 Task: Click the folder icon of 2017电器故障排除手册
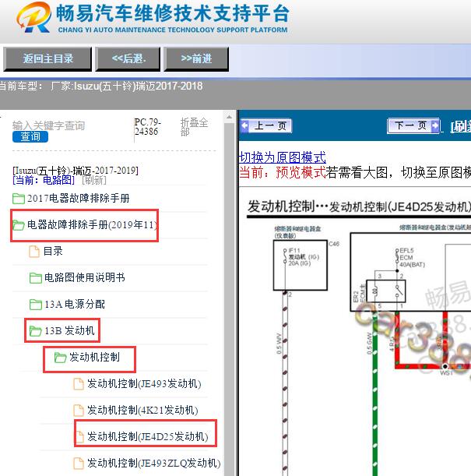tap(19, 199)
